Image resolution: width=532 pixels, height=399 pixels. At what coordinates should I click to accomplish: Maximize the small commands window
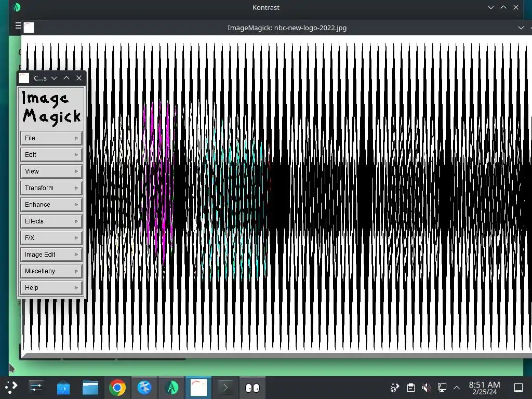point(66,78)
